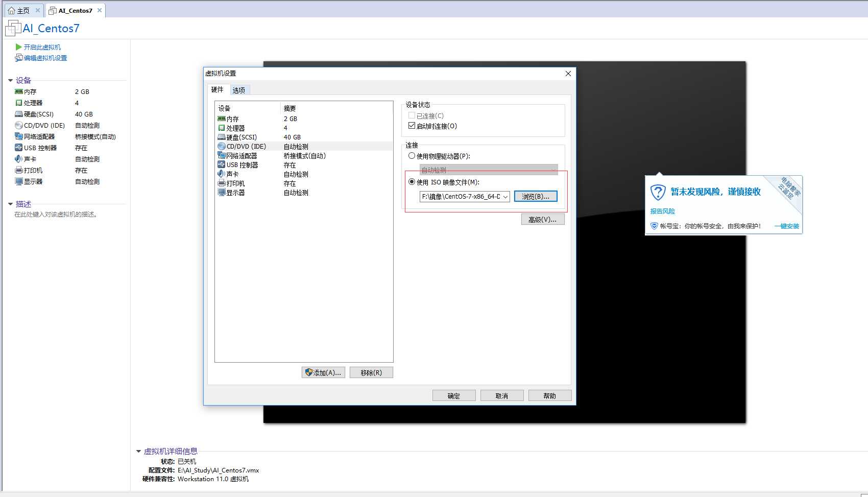Click the 帐号宝 shield icon in the popup
The image size is (868, 497).
654,226
